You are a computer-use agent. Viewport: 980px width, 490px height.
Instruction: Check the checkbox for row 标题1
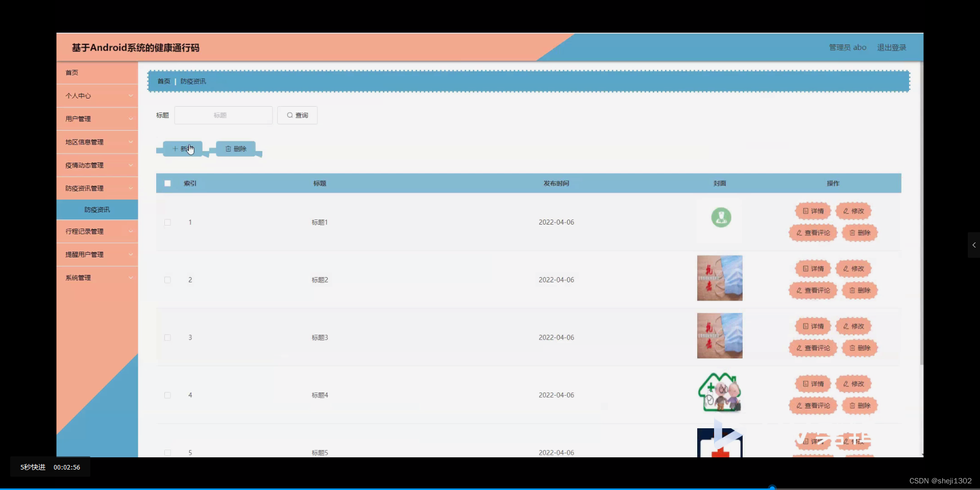pyautogui.click(x=167, y=223)
